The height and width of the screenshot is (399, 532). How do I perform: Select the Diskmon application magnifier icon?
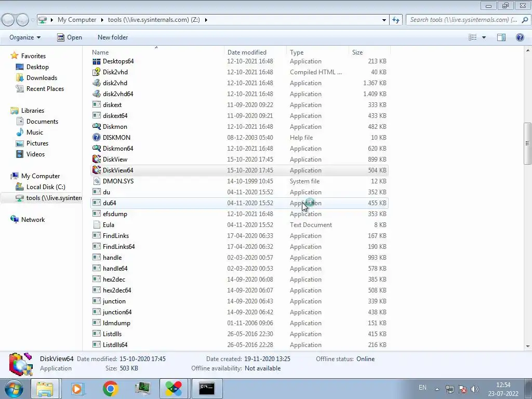pos(97,127)
